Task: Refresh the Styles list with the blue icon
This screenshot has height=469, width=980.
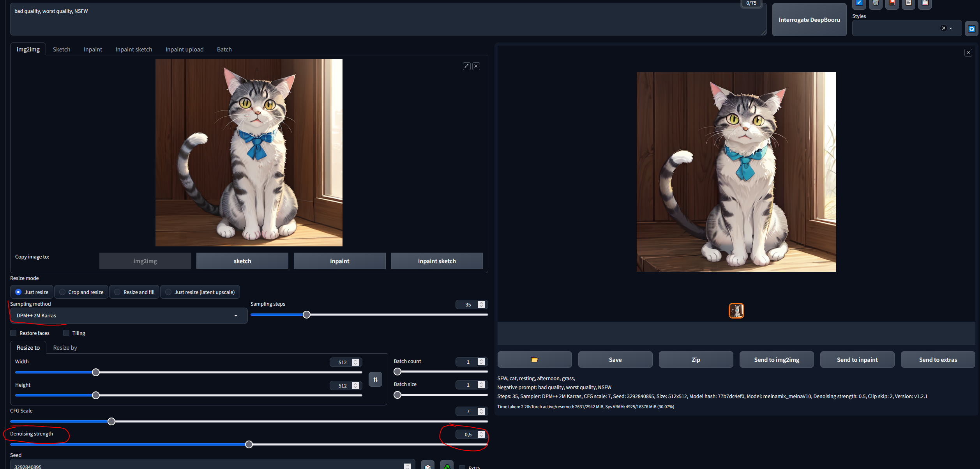Action: [972, 28]
